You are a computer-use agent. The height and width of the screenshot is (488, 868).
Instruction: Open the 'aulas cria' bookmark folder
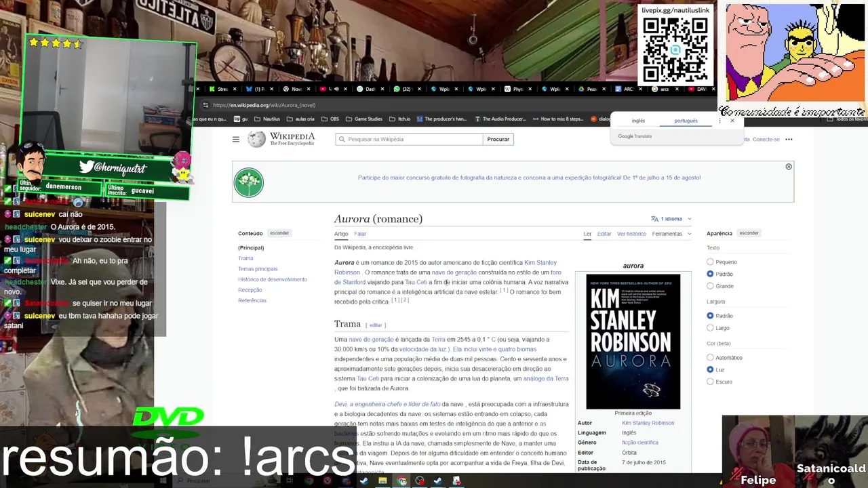tap(300, 119)
